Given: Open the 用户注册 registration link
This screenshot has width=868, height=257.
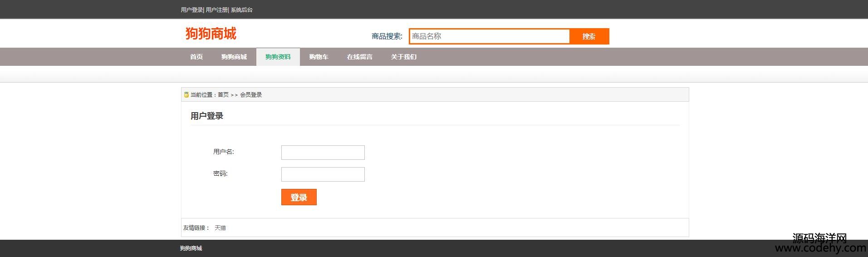Looking at the screenshot, I should click(217, 10).
